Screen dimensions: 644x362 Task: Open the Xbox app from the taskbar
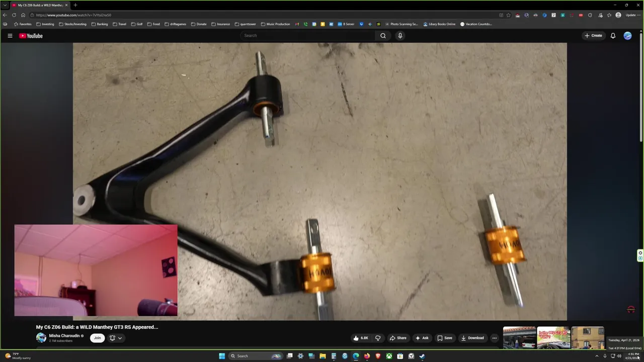coord(389,356)
